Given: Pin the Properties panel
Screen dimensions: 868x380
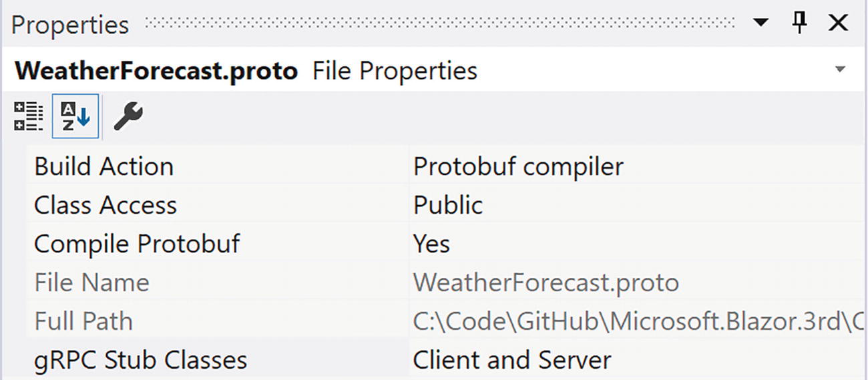Looking at the screenshot, I should pos(799,24).
